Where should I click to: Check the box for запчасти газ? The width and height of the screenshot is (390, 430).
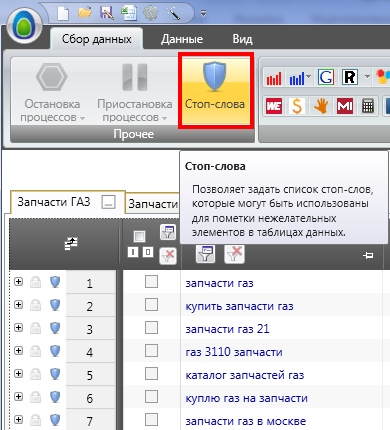tap(151, 282)
